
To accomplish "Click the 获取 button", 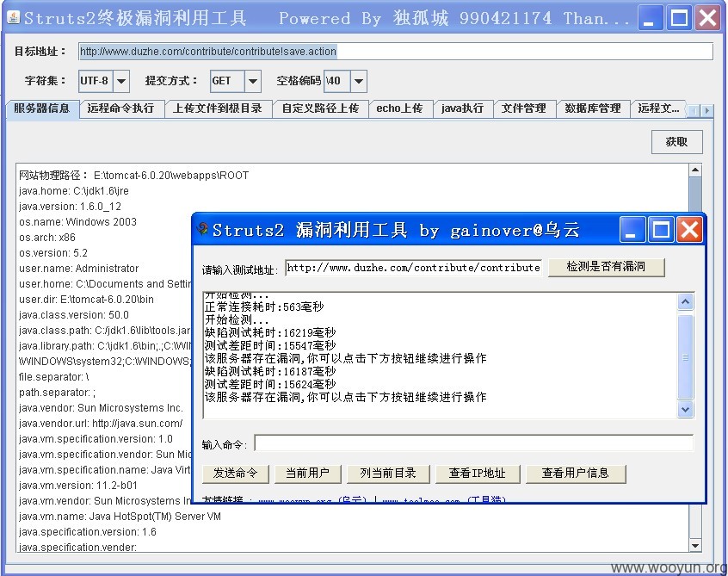I will click(x=676, y=142).
